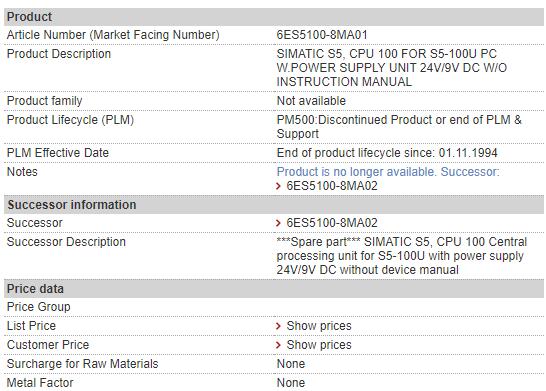Image resolution: width=546 pixels, height=391 pixels.
Task: Open successor link 6ES5100-8MA02 in Notes
Action: click(332, 186)
